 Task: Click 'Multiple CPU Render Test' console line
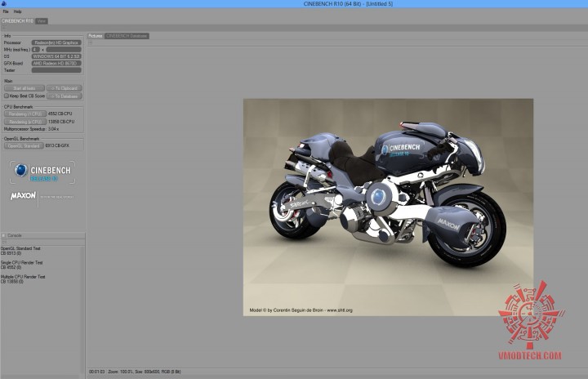point(23,277)
